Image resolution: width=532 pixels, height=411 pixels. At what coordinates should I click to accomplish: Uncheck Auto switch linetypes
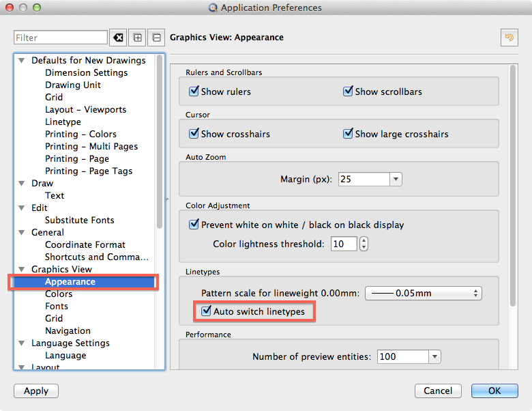(207, 311)
